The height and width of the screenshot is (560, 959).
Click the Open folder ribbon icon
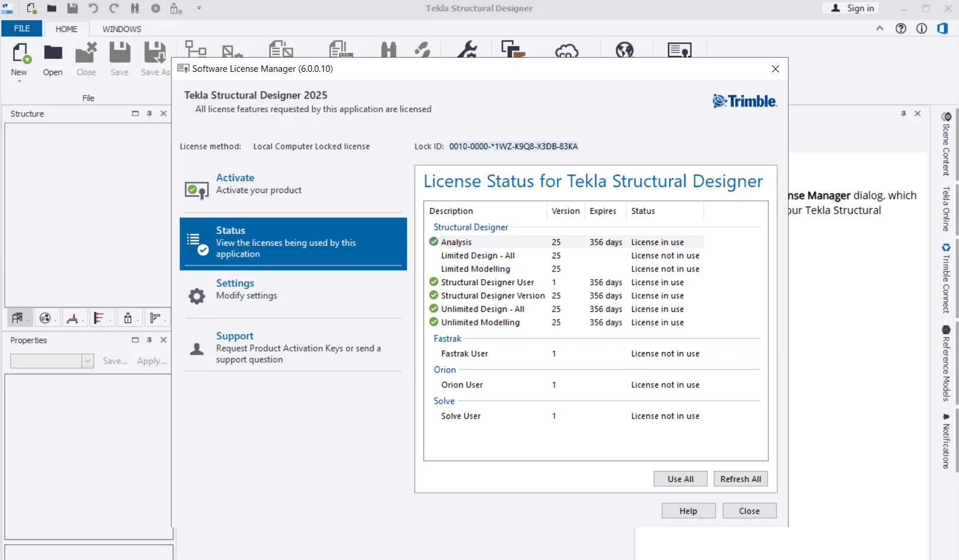[x=53, y=53]
